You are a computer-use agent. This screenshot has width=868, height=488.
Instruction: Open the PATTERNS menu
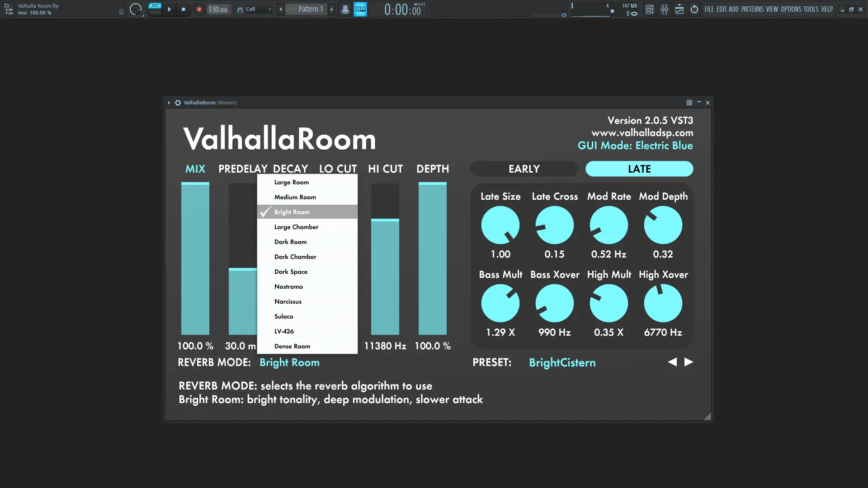[752, 9]
